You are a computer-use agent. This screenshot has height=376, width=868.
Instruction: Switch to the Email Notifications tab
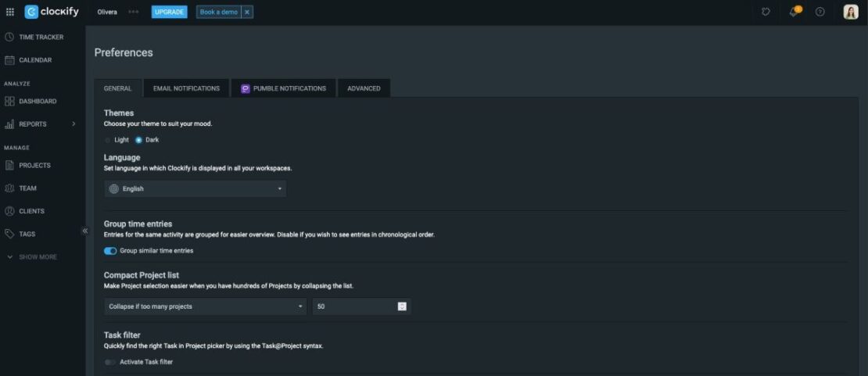tap(186, 88)
